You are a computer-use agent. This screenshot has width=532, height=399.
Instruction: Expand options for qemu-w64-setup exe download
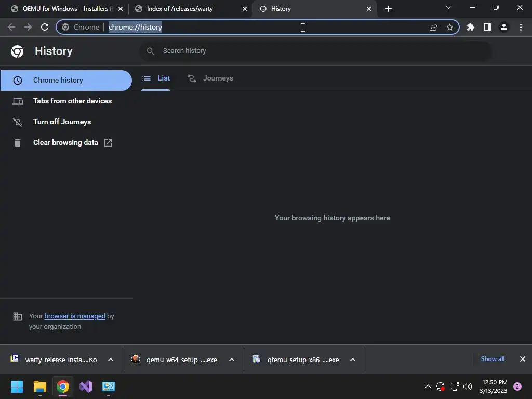[232, 360]
